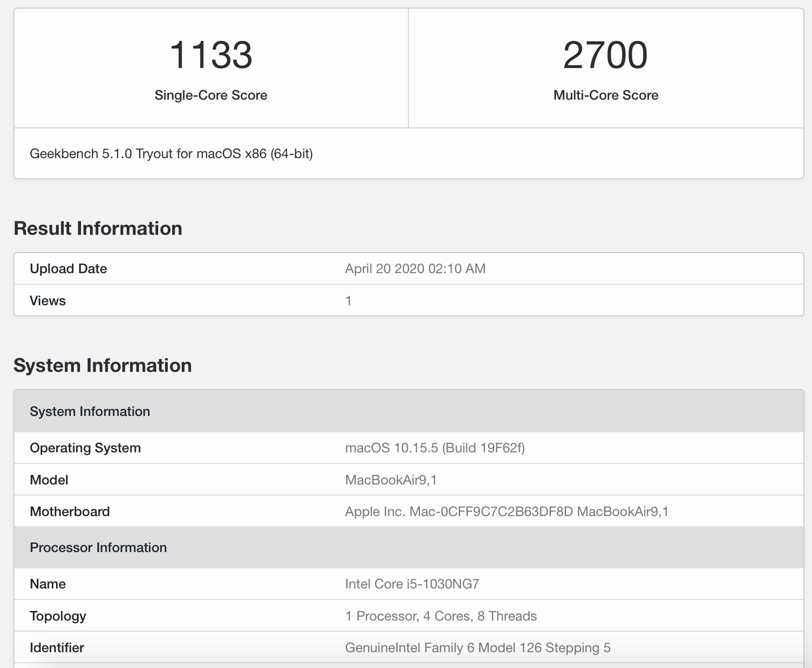
Task: Select the macOS 10.15.5 build value
Action: (x=435, y=448)
